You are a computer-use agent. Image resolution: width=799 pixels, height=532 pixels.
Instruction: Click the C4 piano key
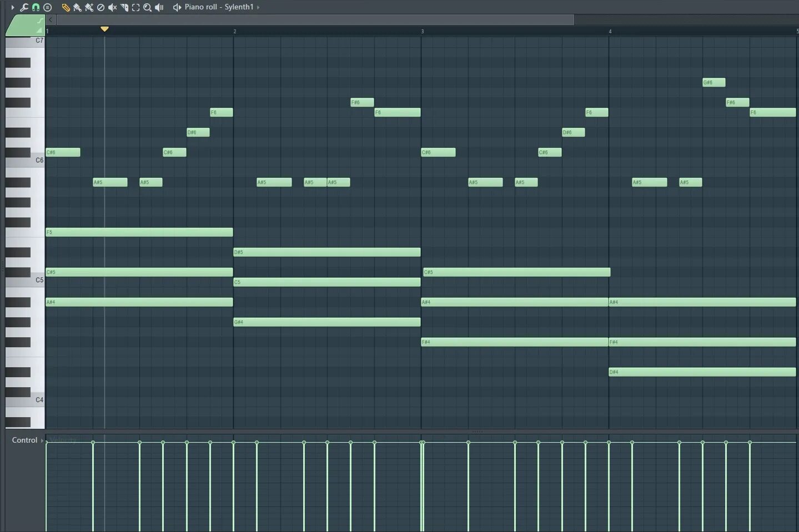tap(25, 401)
